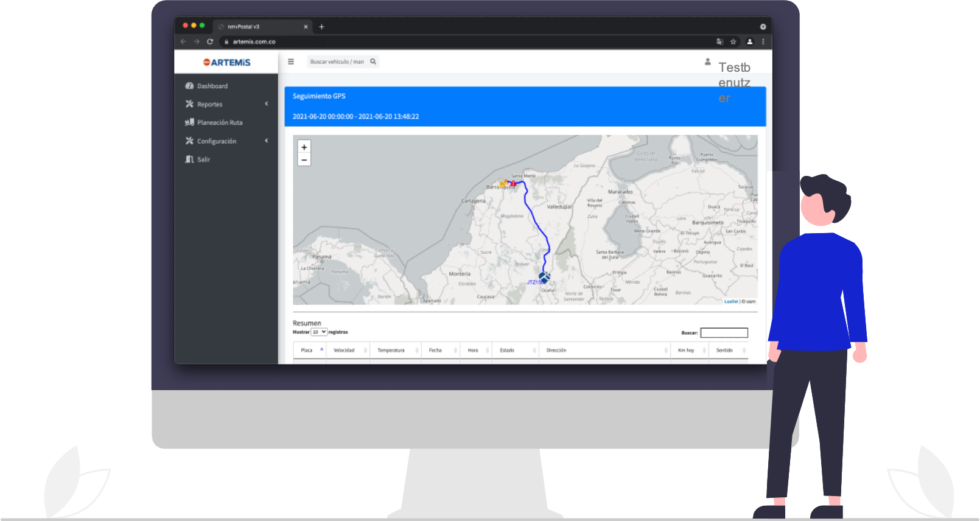The image size is (980, 521).
Task: Bookmark the page with the star icon
Action: pyautogui.click(x=733, y=42)
